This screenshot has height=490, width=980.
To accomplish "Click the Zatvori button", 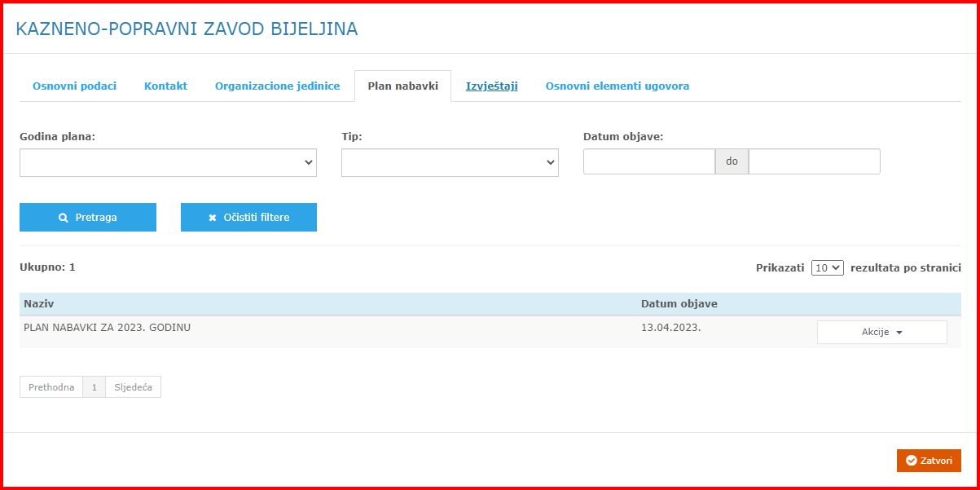I will coord(929,461).
